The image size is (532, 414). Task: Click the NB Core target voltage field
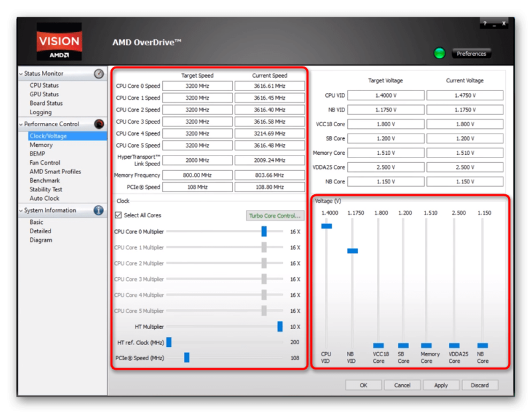pyautogui.click(x=386, y=181)
